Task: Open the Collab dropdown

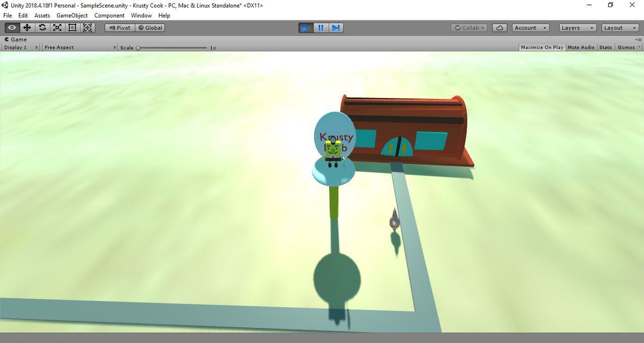Action: (469, 28)
